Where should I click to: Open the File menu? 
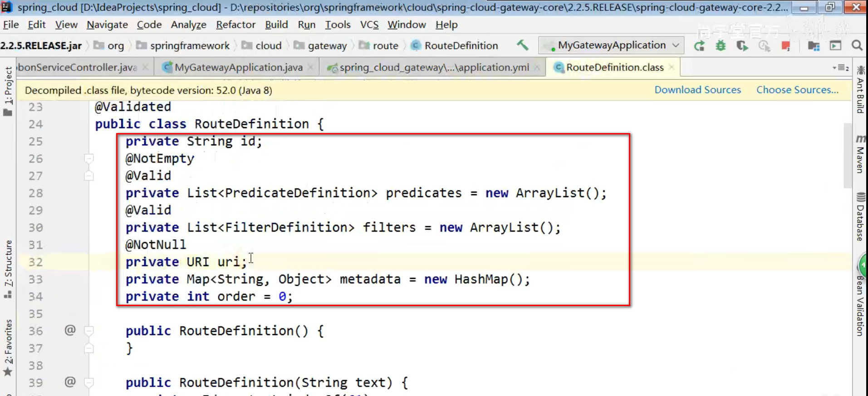(11, 25)
